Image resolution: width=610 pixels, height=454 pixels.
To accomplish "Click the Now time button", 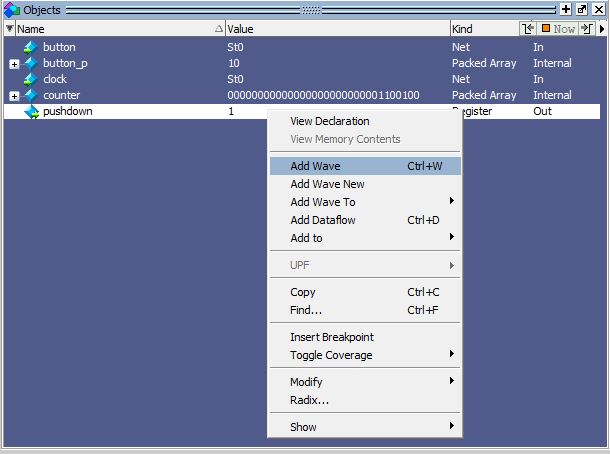I will (x=558, y=29).
